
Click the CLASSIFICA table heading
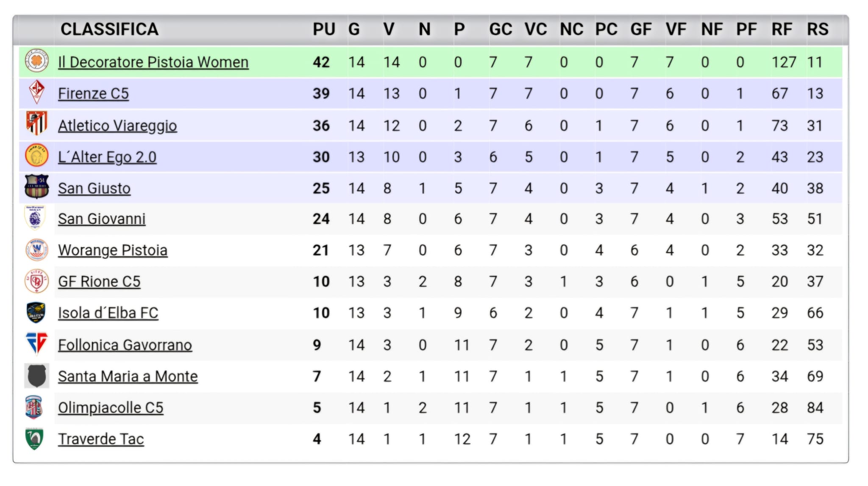[109, 29]
